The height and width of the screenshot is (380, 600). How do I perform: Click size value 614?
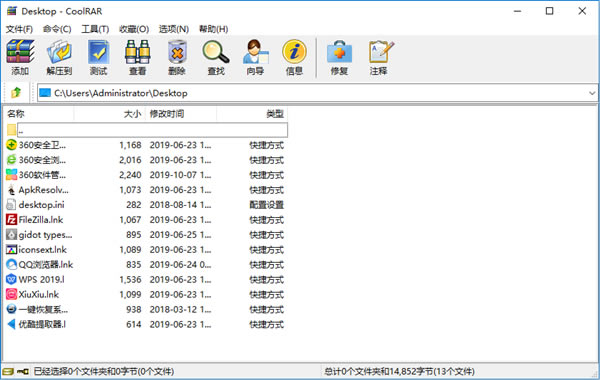click(x=134, y=324)
